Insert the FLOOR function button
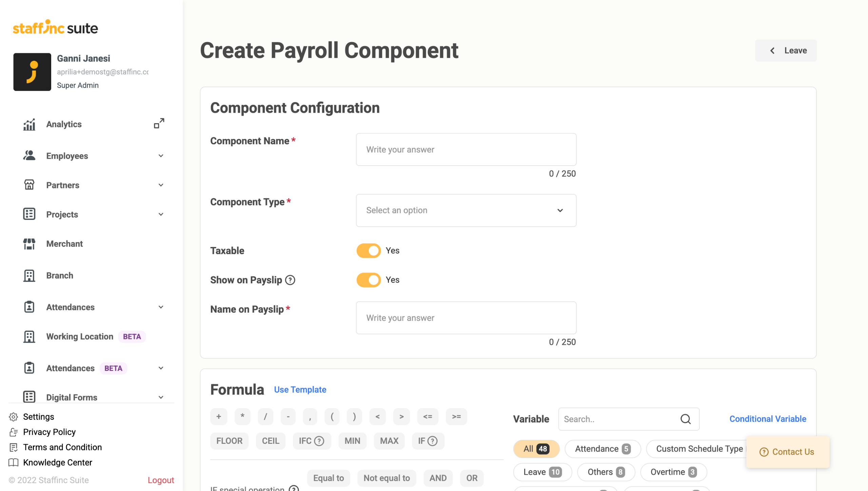868x491 pixels. (x=229, y=441)
